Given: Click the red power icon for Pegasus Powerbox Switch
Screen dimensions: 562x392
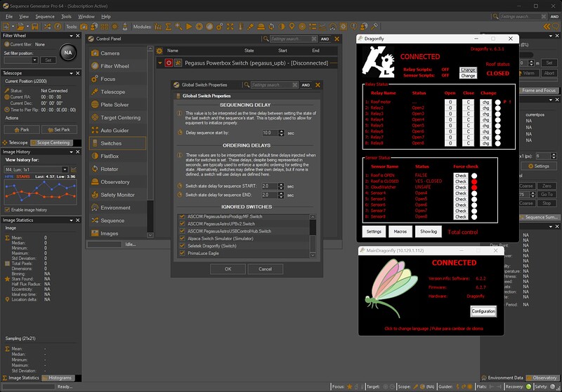Looking at the screenshot, I should [169, 63].
